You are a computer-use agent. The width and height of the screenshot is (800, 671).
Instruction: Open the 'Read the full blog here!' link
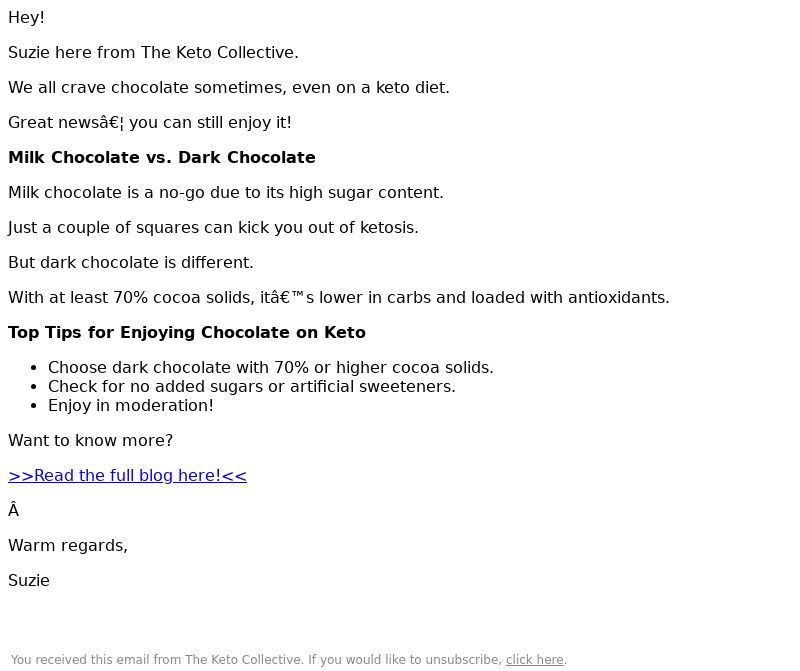tap(127, 476)
